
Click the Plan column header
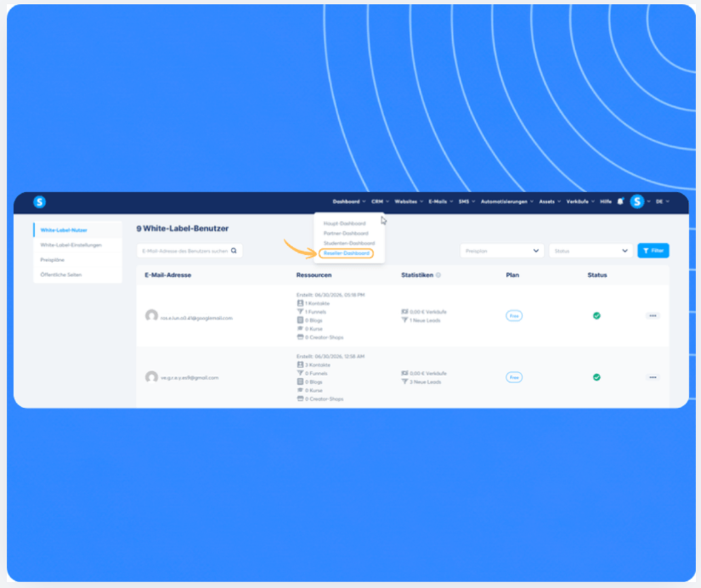(x=512, y=275)
